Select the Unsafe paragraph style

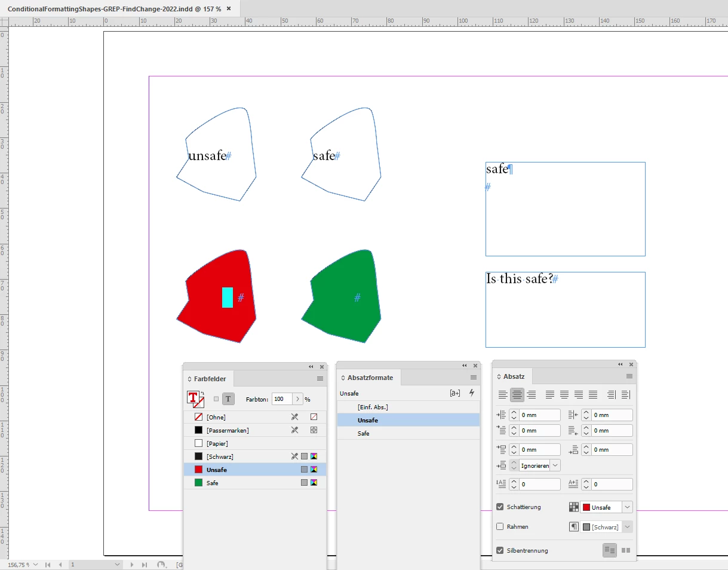tap(408, 420)
